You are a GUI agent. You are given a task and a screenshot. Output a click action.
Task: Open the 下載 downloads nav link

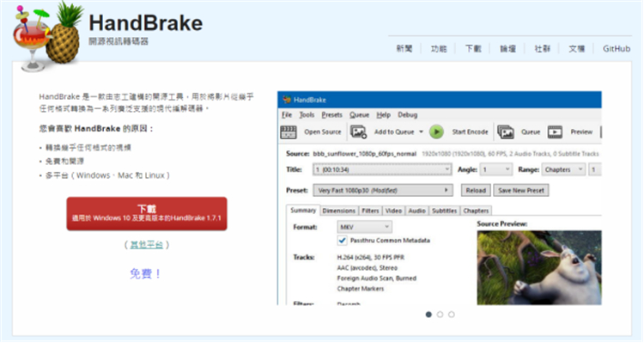click(473, 48)
